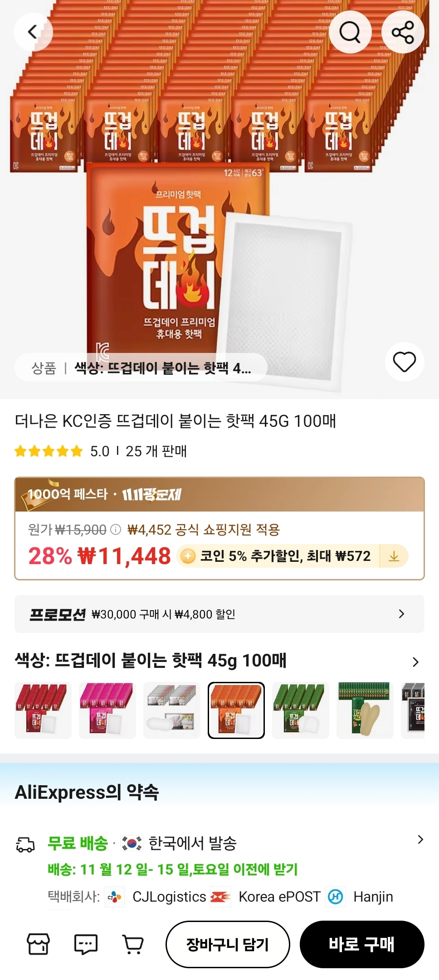The width and height of the screenshot is (439, 980).
Task: Tap 바로 구매 button
Action: tap(362, 944)
